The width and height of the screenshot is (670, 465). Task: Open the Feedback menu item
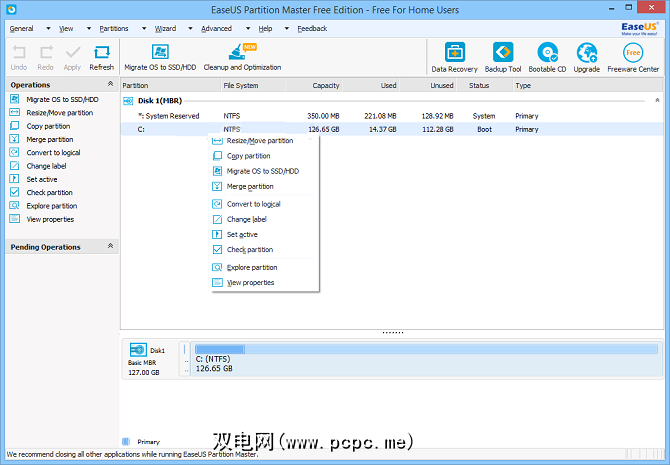[312, 29]
